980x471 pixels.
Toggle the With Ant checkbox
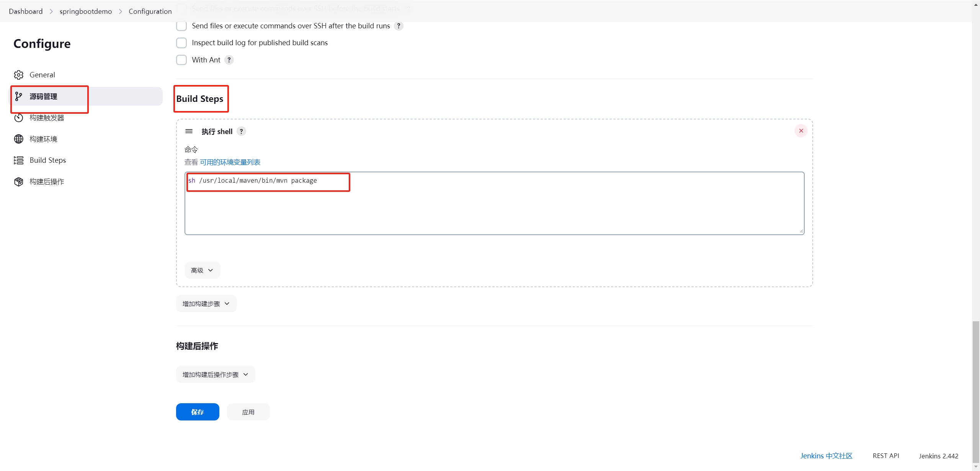coord(181,59)
